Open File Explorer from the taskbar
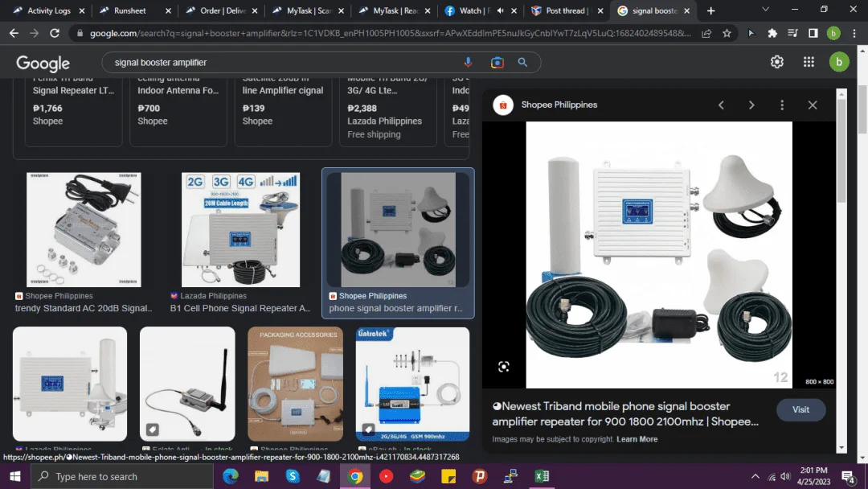Image resolution: width=868 pixels, height=489 pixels. point(261,476)
